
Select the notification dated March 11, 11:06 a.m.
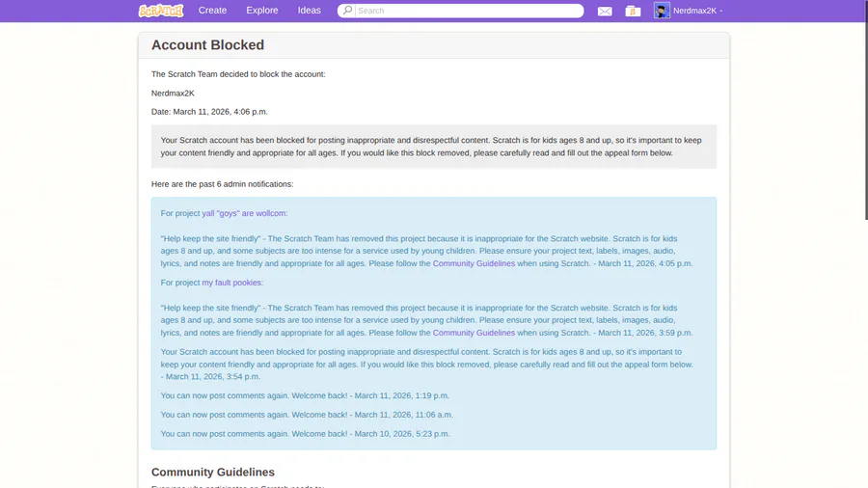coord(307,415)
